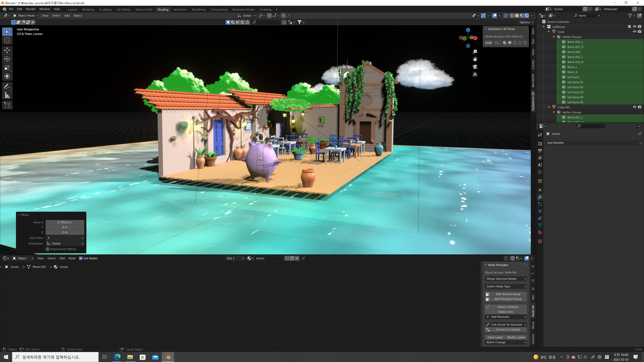Expand the Add Modifier dropdown
Image resolution: width=644 pixels, height=362 pixels.
(594, 143)
